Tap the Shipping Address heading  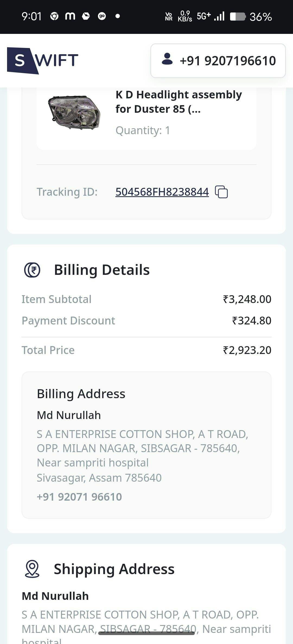tap(114, 569)
